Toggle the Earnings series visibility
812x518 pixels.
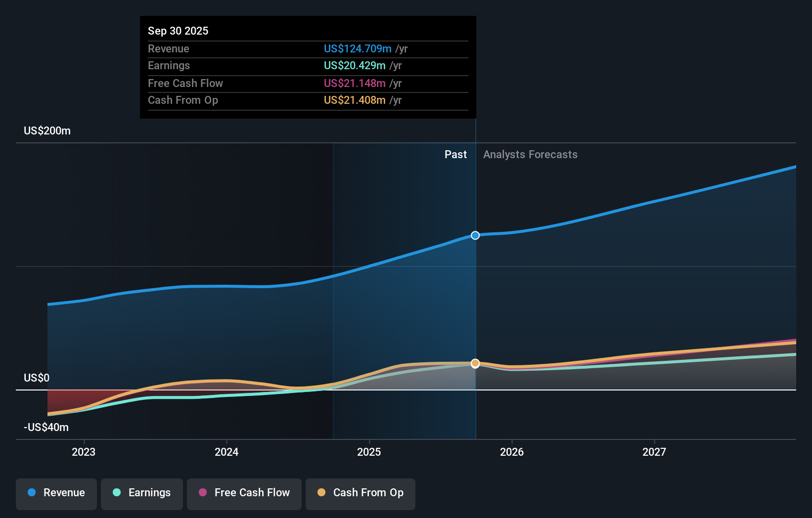pos(142,493)
